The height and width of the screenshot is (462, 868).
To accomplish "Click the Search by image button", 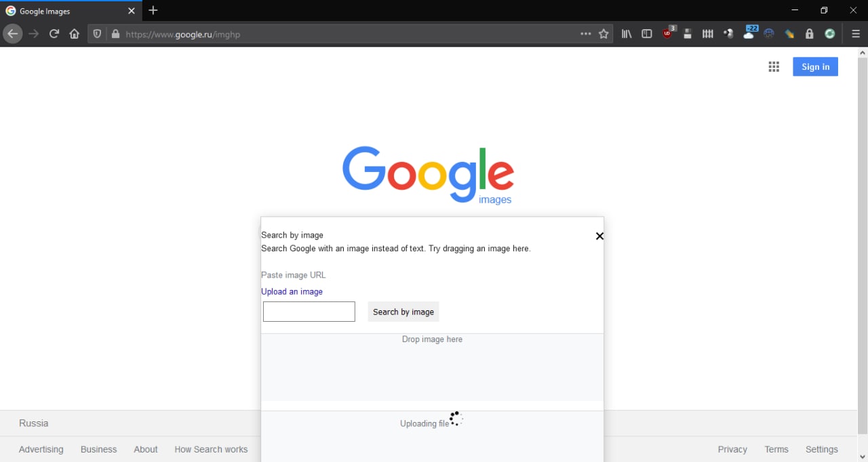I will (x=403, y=312).
